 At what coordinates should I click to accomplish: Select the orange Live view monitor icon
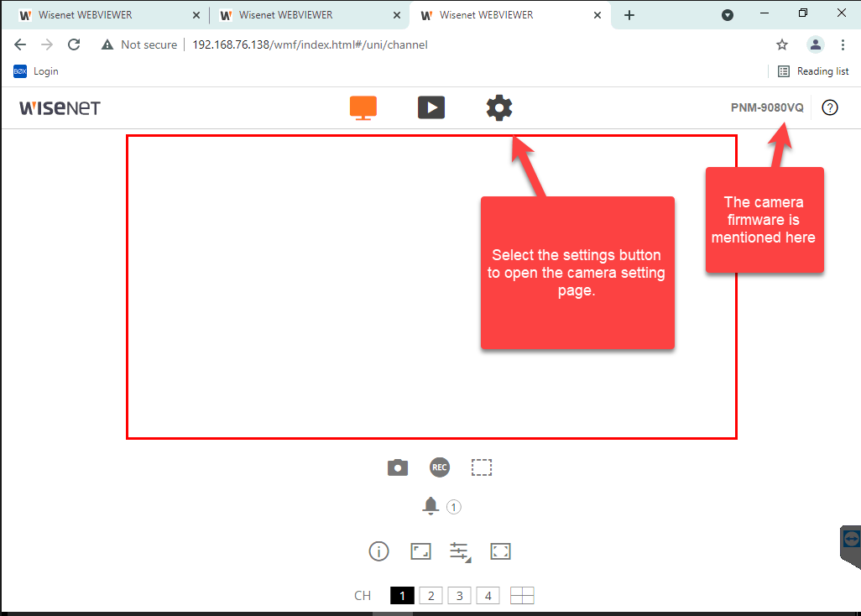click(x=363, y=107)
